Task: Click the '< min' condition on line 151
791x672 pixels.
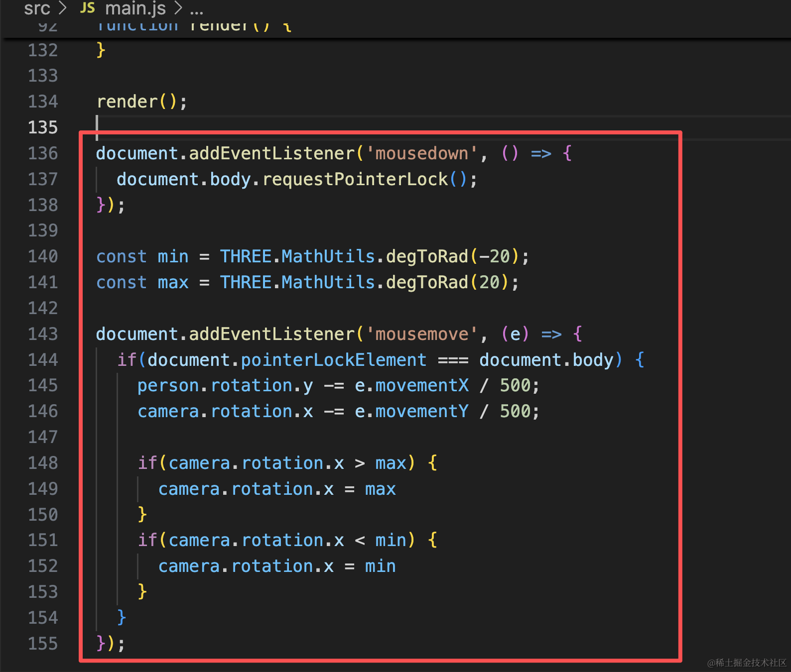Action: [x=381, y=541]
